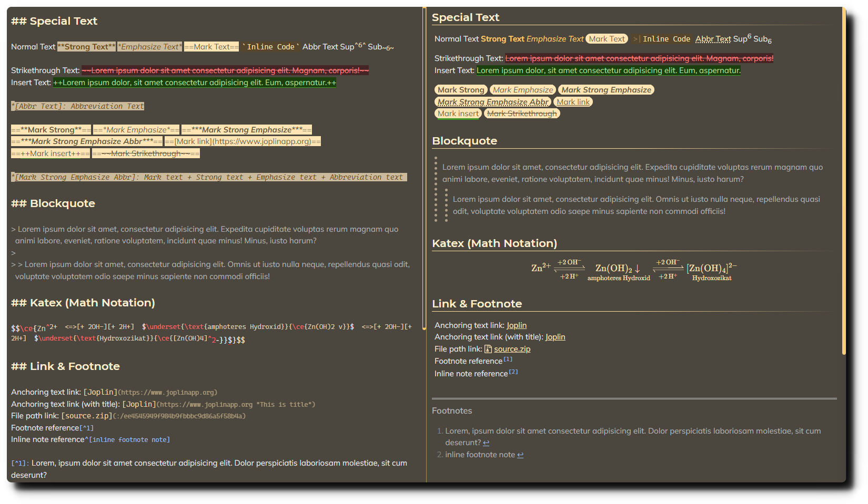Click the red strikethrough Lorem text in preview
Viewport: 868px width, 504px height.
[639, 58]
